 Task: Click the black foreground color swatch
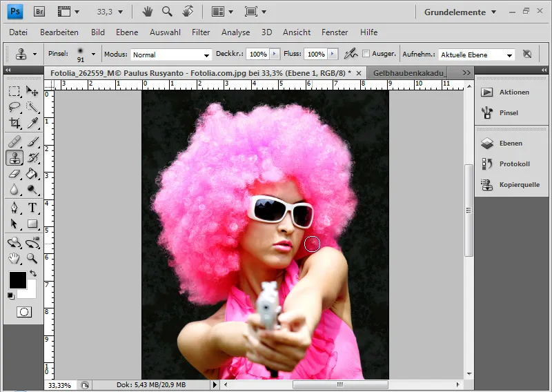(17, 280)
